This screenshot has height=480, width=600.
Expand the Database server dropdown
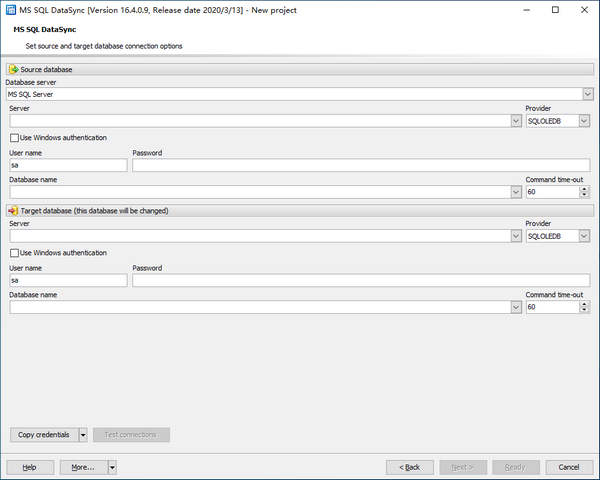point(588,94)
